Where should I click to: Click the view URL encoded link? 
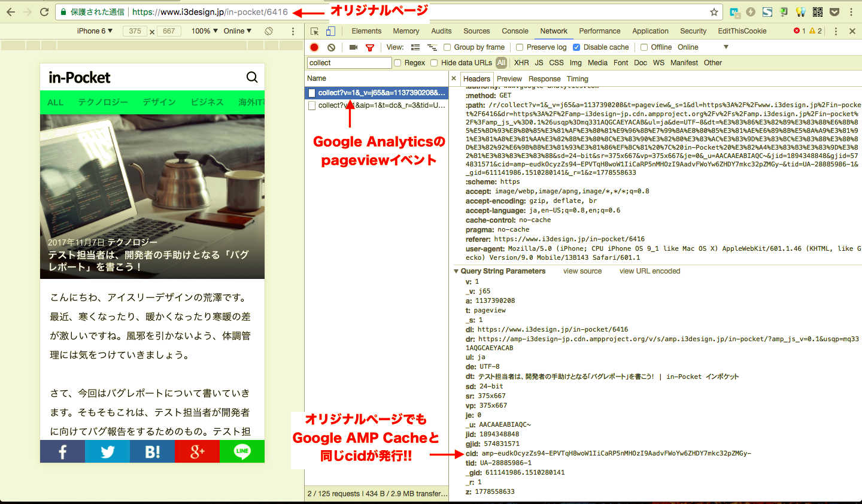pos(649,271)
